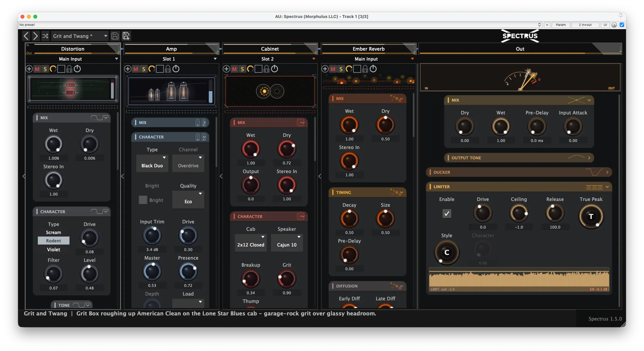Screen dimensions: 644x351
Task: Click the save preset as new icon
Action: 126,36
